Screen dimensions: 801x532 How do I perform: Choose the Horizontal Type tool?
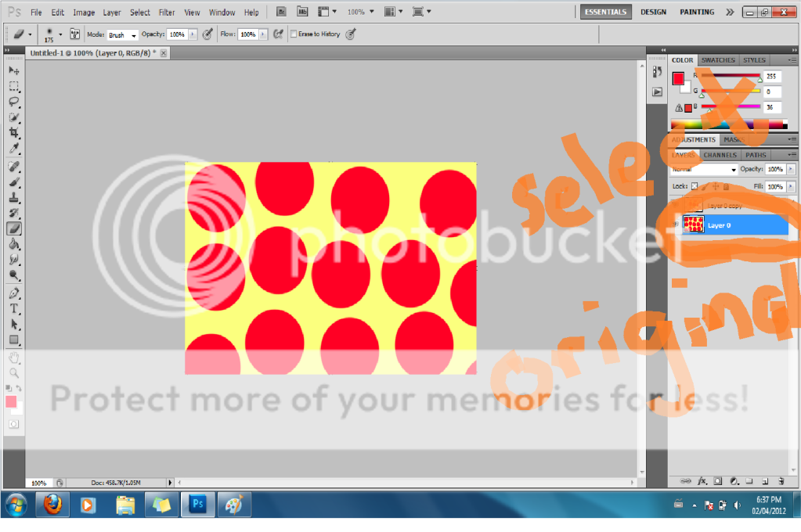click(x=14, y=308)
